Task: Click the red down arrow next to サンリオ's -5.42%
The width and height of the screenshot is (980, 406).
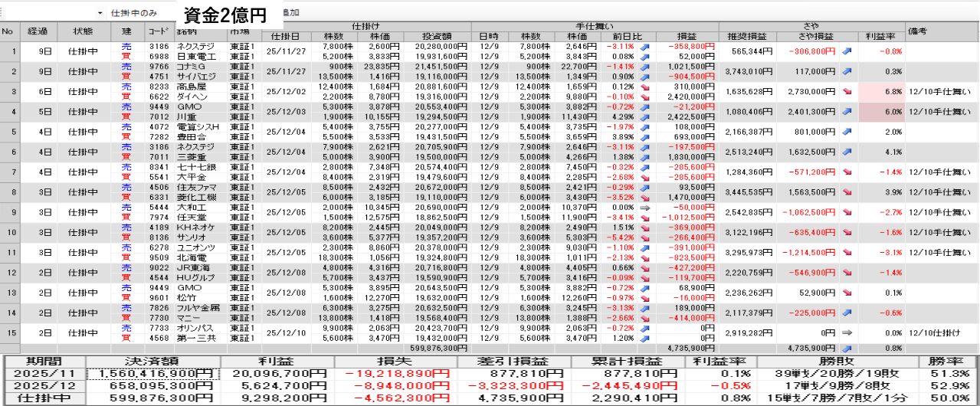Action: click(x=644, y=237)
